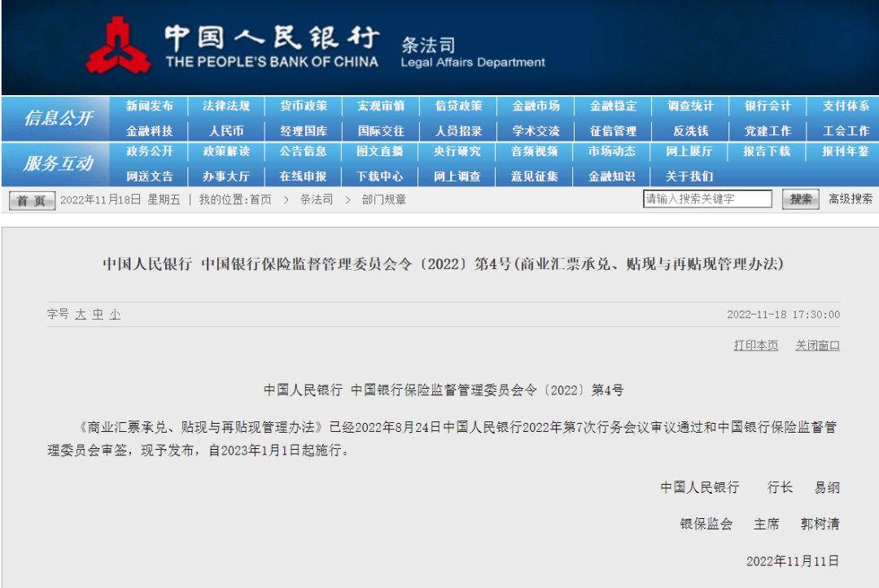Open the 法律法规 menu item
Viewport: 879px width, 588px height.
point(226,106)
